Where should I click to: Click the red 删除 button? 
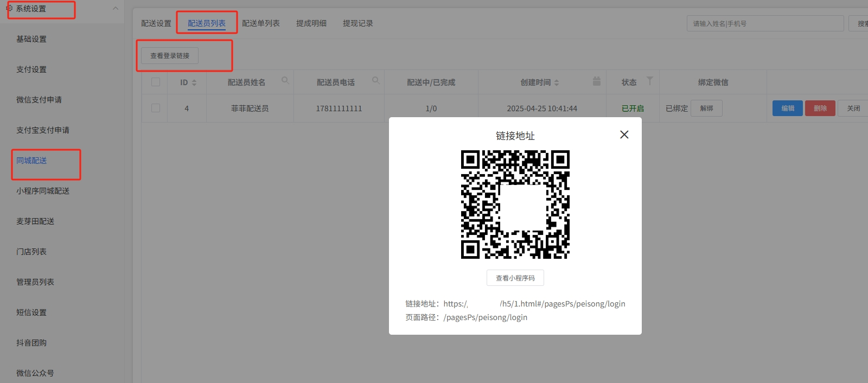pyautogui.click(x=820, y=108)
